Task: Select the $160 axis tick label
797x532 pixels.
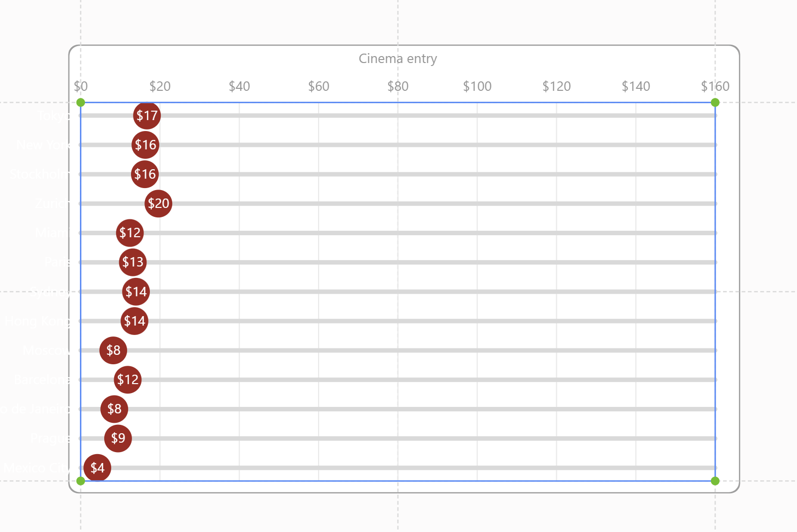Action: [715, 86]
